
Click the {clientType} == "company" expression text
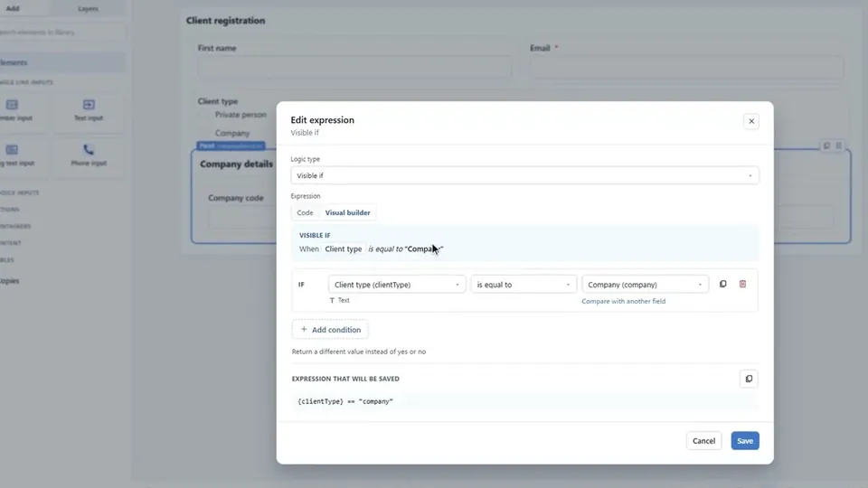[x=345, y=401]
